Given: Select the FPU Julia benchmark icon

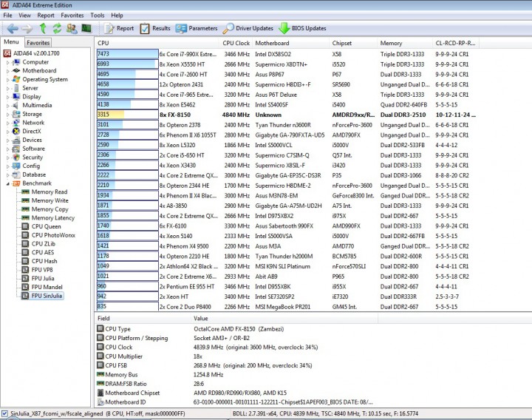Looking at the screenshot, I should 25,279.
